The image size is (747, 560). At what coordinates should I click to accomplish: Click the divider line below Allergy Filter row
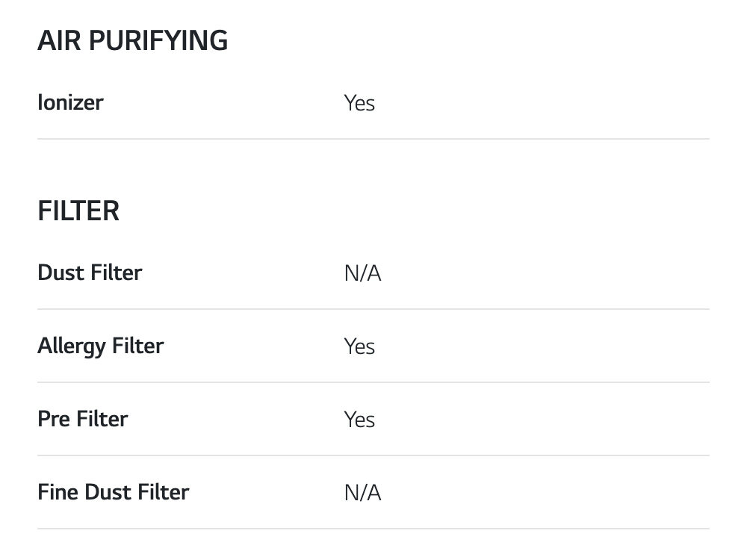[373, 382]
